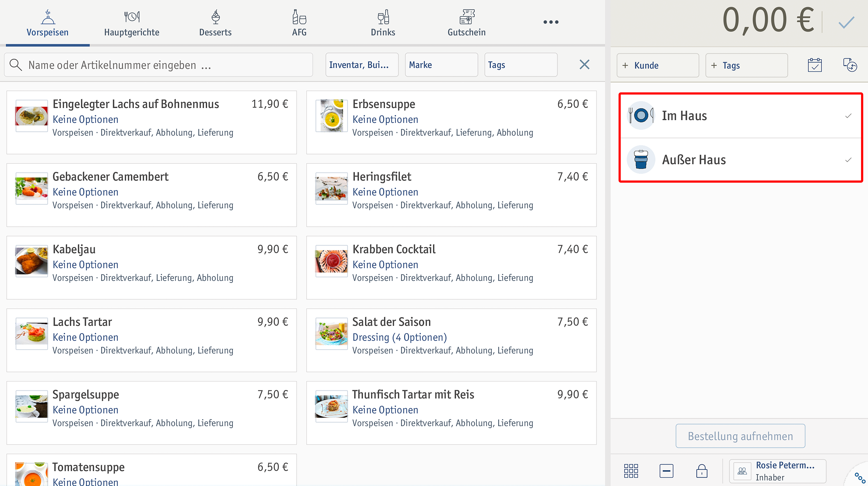Viewport: 868px width, 486px height.
Task: Click the Außer Haus cup icon
Action: [641, 160]
